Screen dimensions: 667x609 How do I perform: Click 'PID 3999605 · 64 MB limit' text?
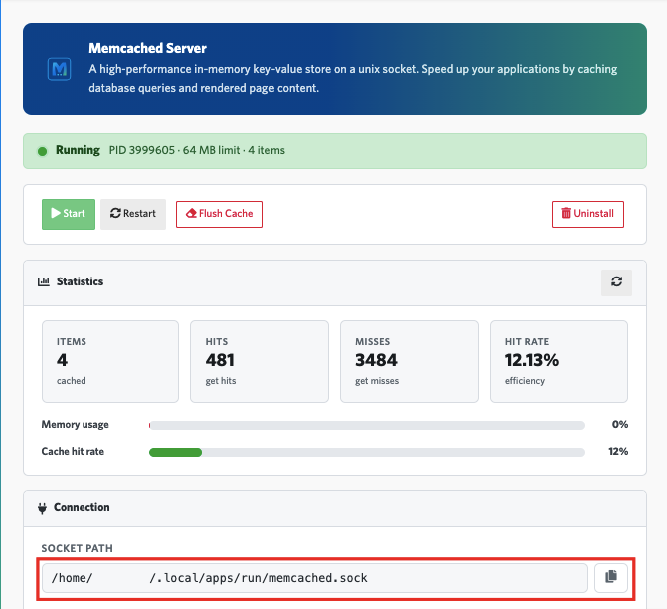coord(175,151)
